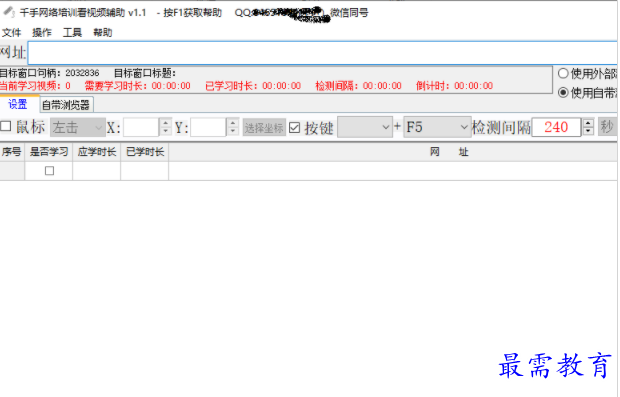This screenshot has width=620, height=397.
Task: Open the 工具 menu
Action: (72, 32)
